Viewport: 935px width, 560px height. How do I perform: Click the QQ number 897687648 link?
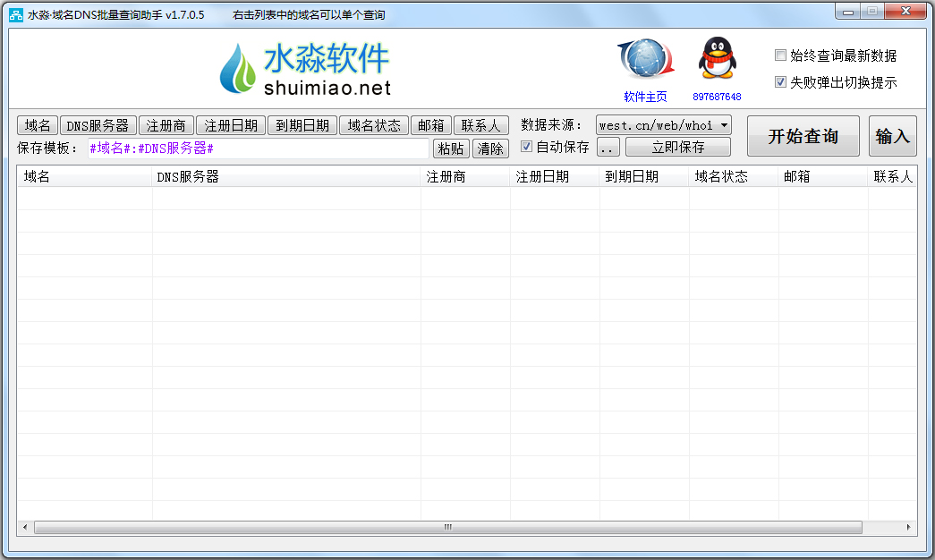(717, 97)
